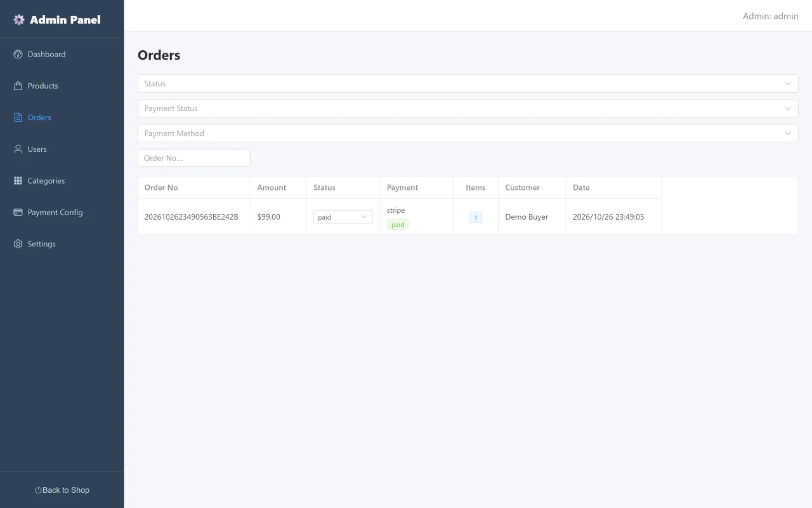Viewport: 812px width, 508px height.
Task: Click the Orders page heading
Action: click(159, 55)
